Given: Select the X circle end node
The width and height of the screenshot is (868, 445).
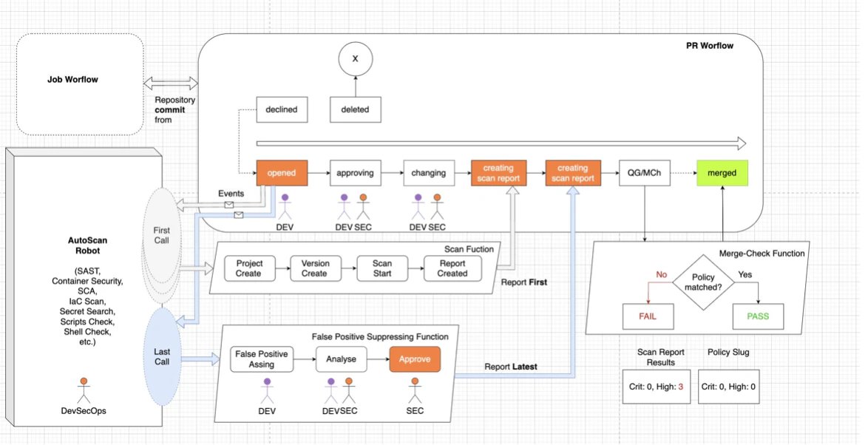Looking at the screenshot, I should click(x=356, y=58).
